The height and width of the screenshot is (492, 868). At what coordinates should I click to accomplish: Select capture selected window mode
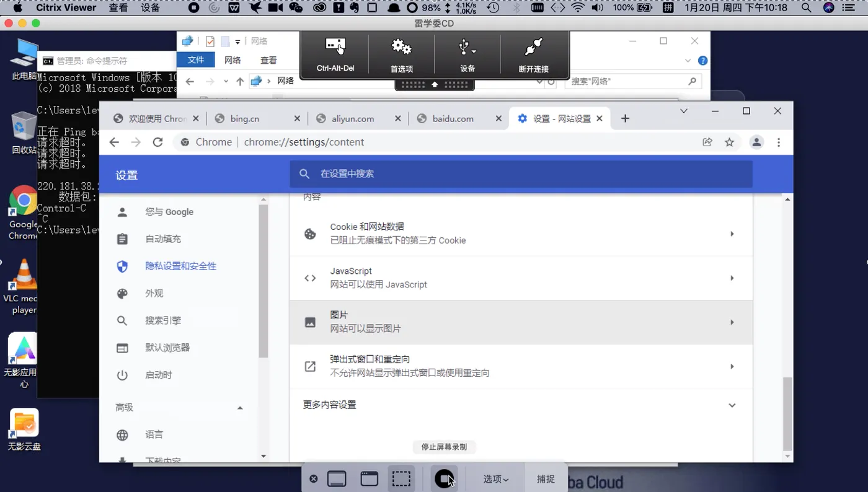[370, 479]
